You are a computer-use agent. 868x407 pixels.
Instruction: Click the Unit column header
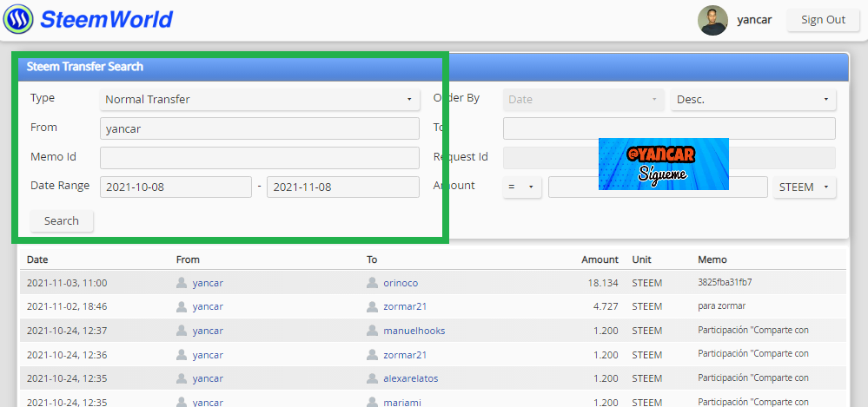[x=641, y=259]
